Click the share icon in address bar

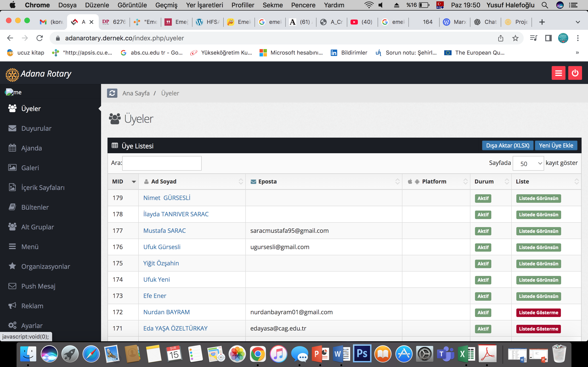tap(500, 38)
